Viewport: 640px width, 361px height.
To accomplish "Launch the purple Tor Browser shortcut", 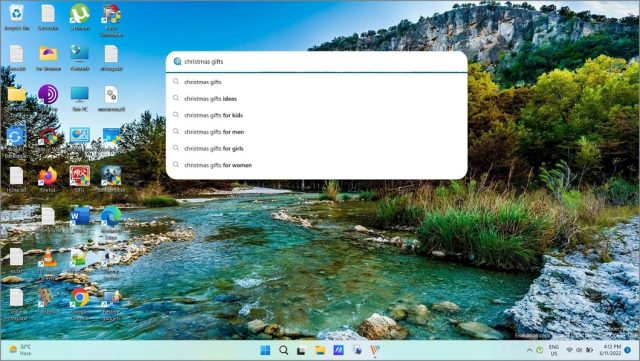I will point(48,97).
